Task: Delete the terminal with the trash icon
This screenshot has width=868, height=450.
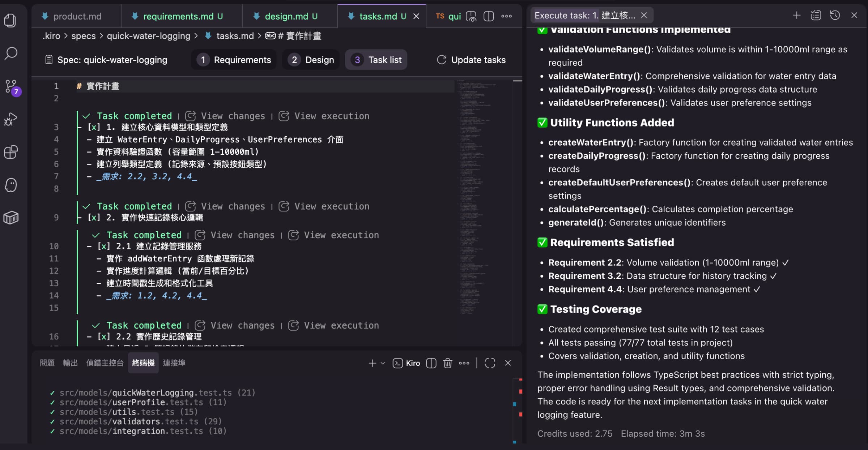Action: coord(448,363)
